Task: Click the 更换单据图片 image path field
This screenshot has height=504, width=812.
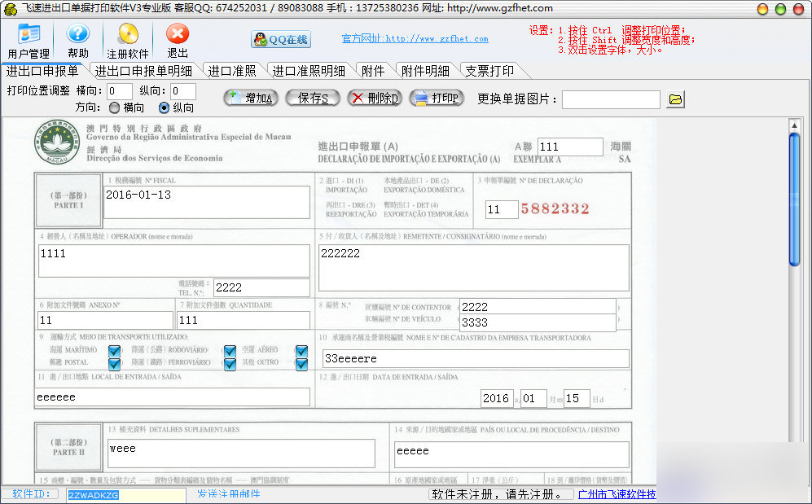Action: coord(611,99)
